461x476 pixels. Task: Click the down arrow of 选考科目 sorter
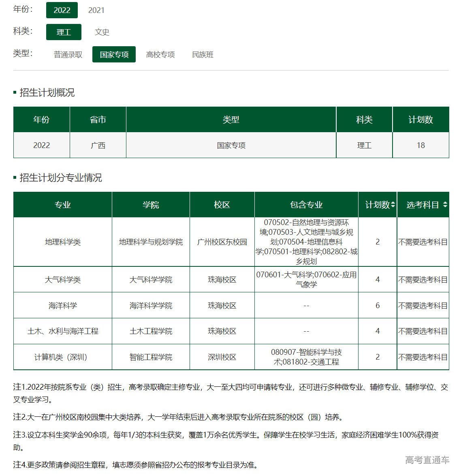[446, 207]
